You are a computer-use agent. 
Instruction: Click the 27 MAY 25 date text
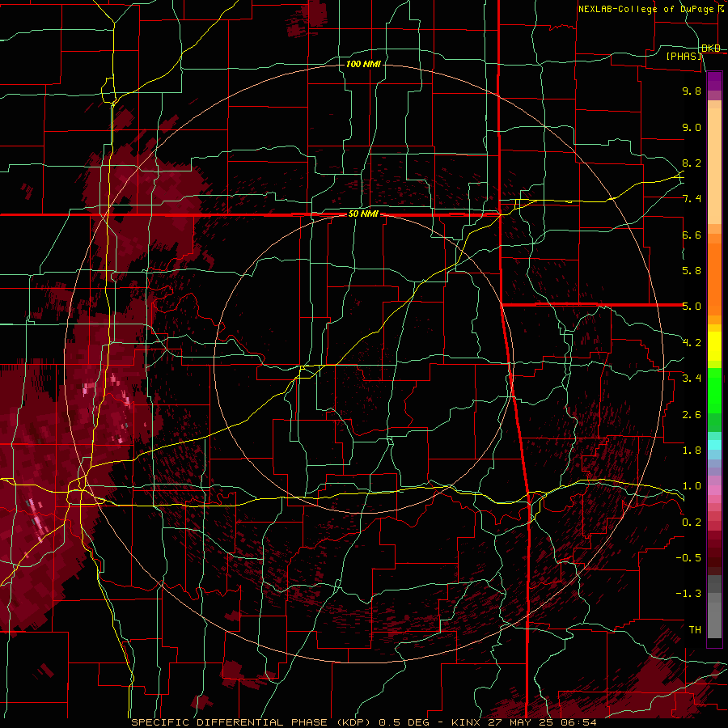point(522,722)
